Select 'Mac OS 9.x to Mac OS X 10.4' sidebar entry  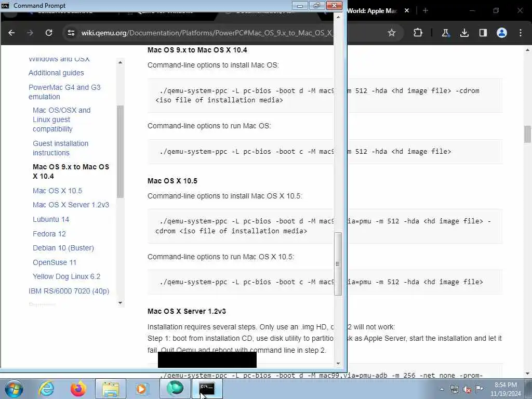point(71,171)
